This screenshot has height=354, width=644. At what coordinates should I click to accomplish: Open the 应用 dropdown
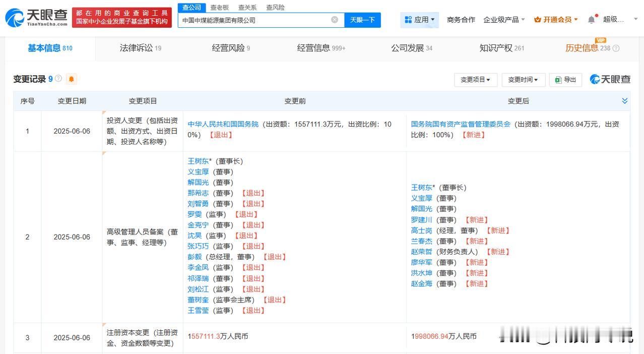(x=420, y=20)
